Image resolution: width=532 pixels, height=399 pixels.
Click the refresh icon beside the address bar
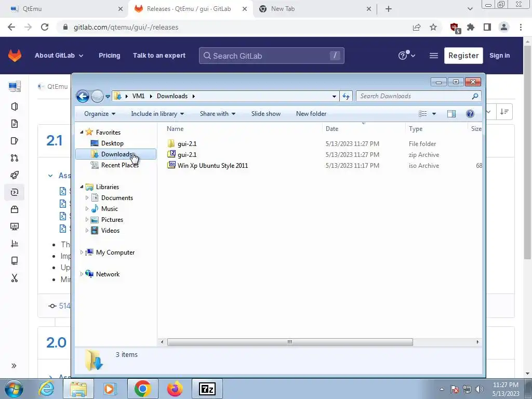click(x=345, y=96)
